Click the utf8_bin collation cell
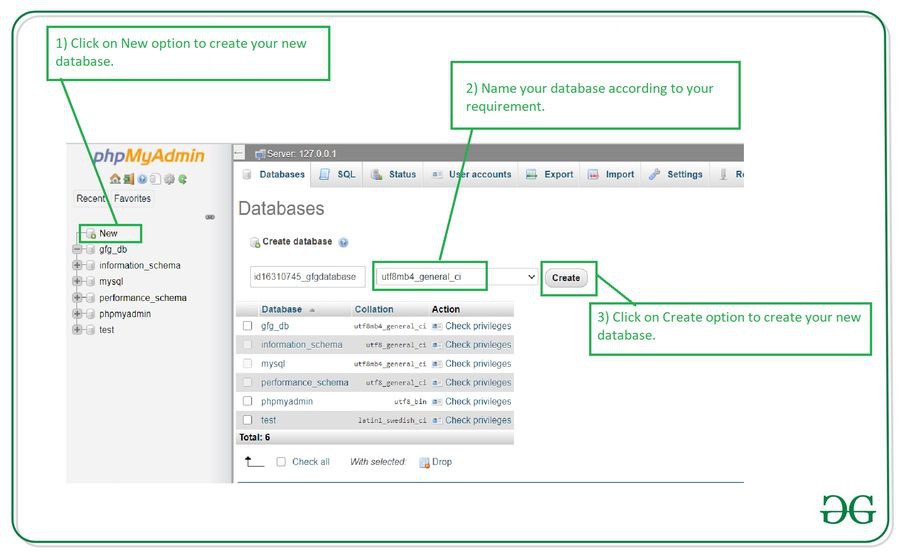 [410, 402]
